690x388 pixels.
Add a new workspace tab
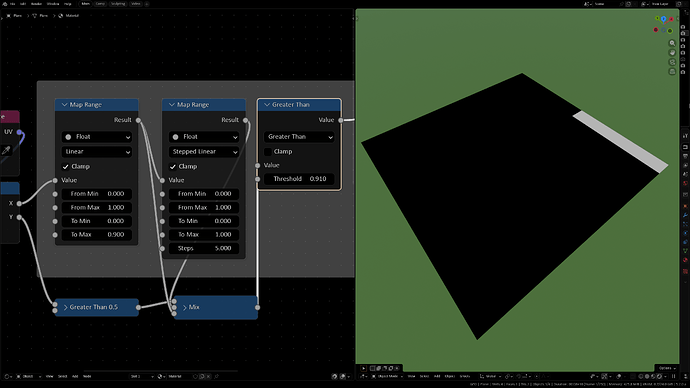(x=147, y=4)
